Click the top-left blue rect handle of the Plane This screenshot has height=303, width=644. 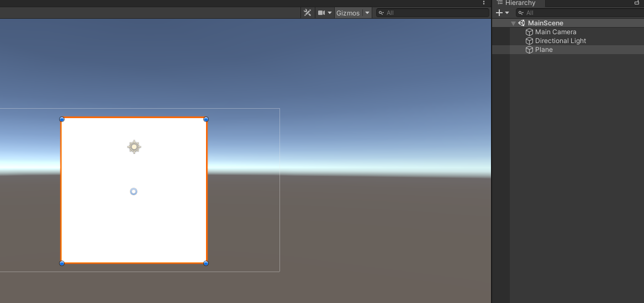coord(62,119)
